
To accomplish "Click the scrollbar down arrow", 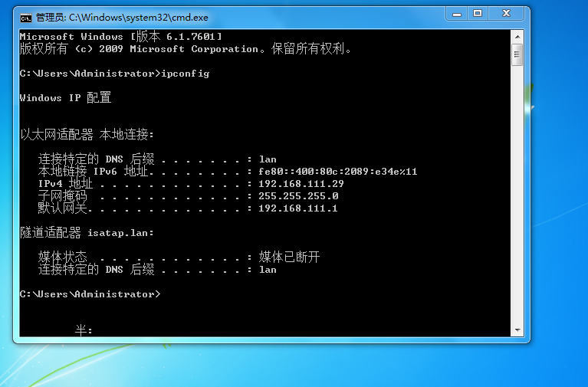I will point(517,330).
